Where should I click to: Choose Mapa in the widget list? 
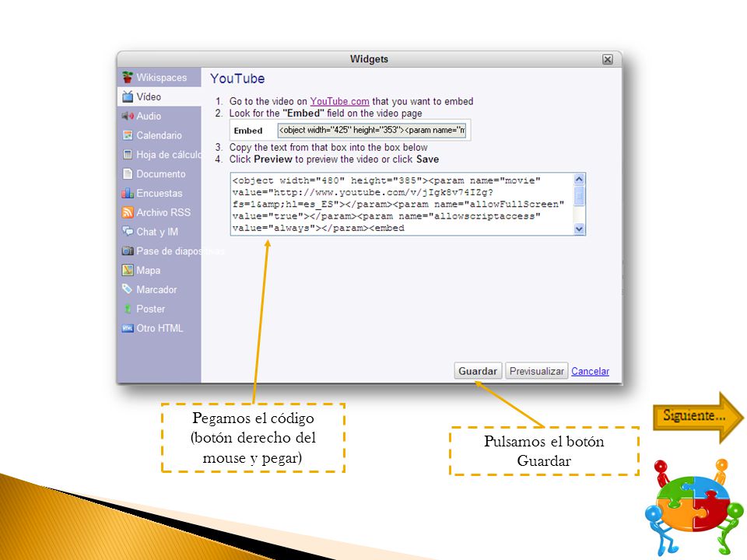pyautogui.click(x=159, y=270)
